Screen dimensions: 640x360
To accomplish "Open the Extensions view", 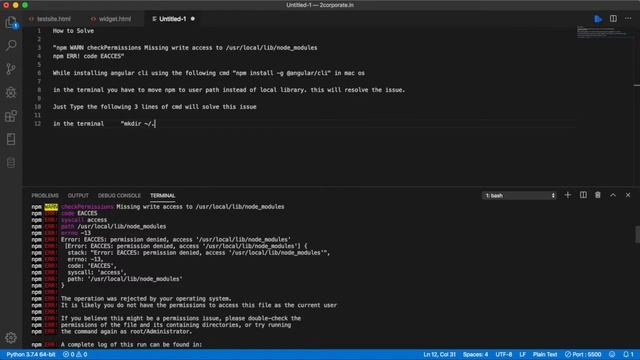I will coord(11,116).
